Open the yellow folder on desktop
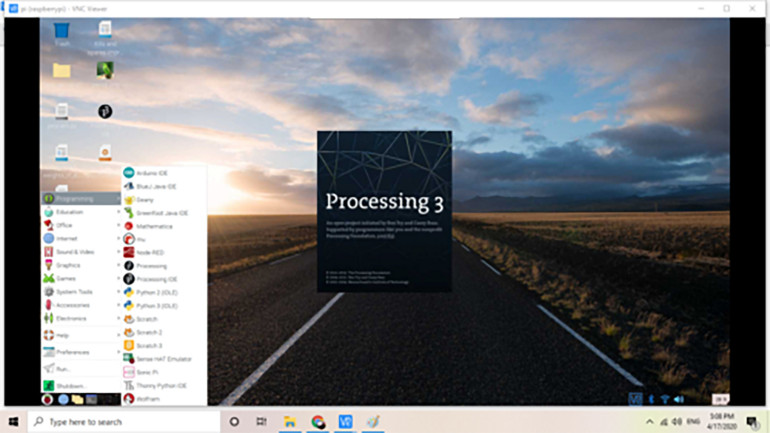The height and width of the screenshot is (433, 770). point(62,71)
